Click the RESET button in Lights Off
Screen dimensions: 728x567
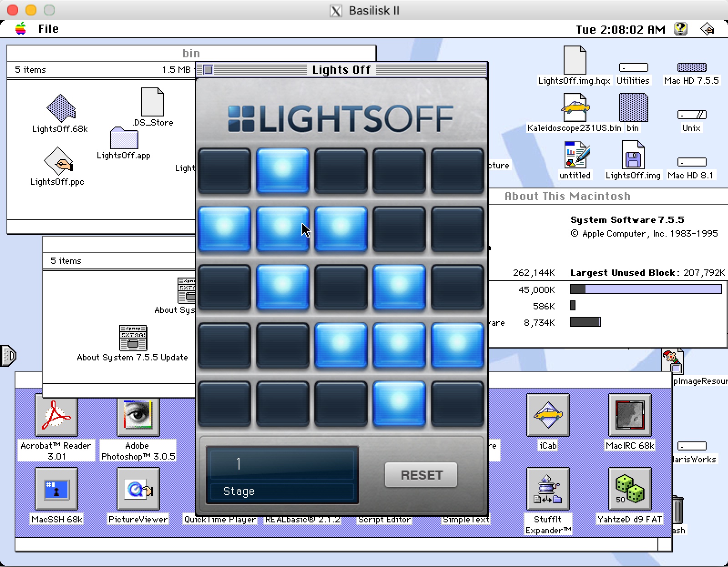[x=421, y=475]
